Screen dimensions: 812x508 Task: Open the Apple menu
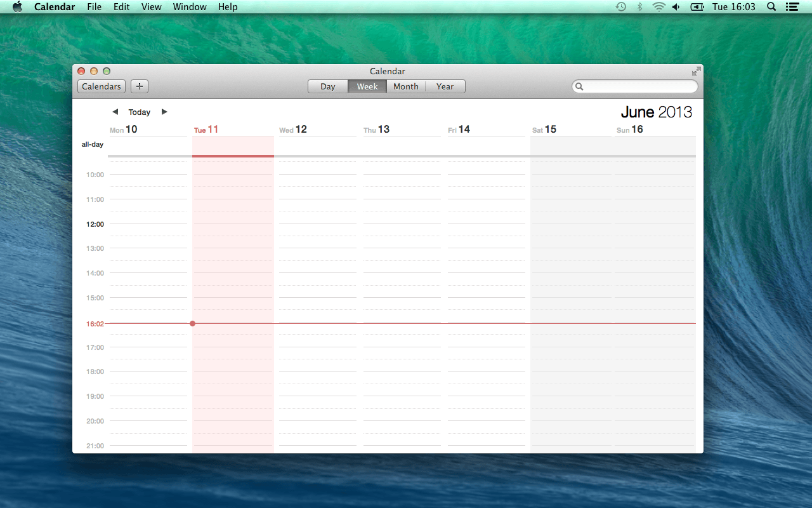pos(17,7)
